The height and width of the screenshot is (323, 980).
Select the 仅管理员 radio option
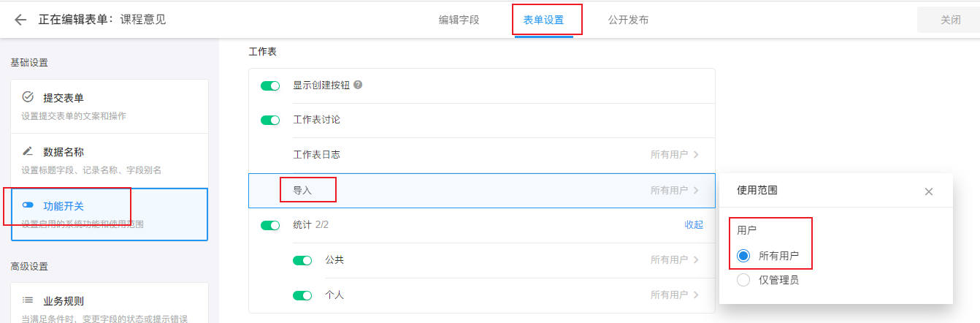pyautogui.click(x=743, y=280)
